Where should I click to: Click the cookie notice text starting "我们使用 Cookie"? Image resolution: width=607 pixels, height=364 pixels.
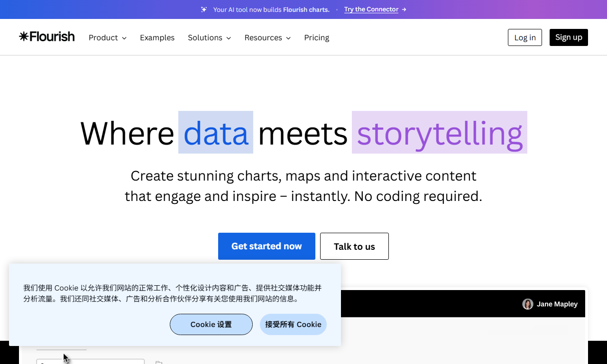click(173, 293)
